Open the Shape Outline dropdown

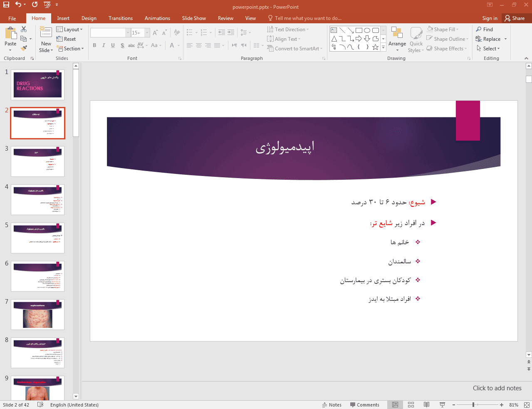coord(447,39)
